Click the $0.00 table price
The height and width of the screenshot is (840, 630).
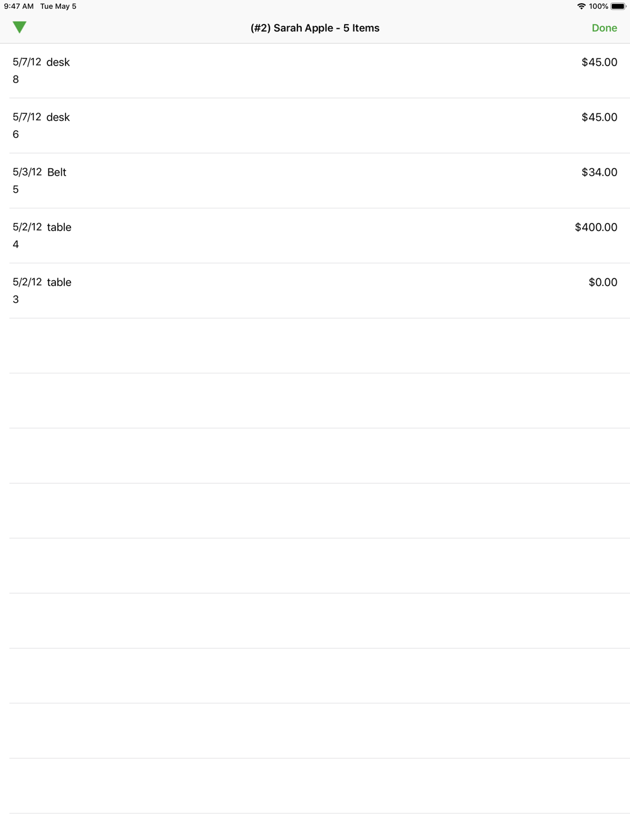(603, 283)
